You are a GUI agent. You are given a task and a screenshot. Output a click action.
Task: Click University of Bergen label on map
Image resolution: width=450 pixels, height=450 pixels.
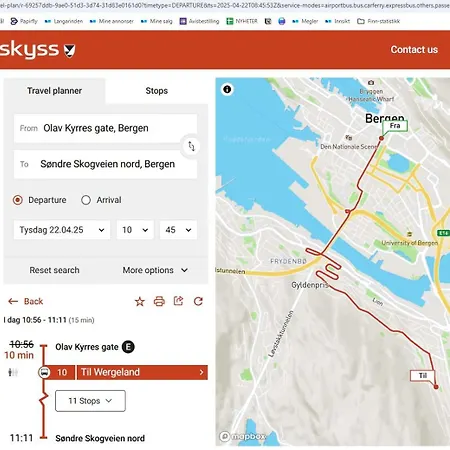click(410, 243)
